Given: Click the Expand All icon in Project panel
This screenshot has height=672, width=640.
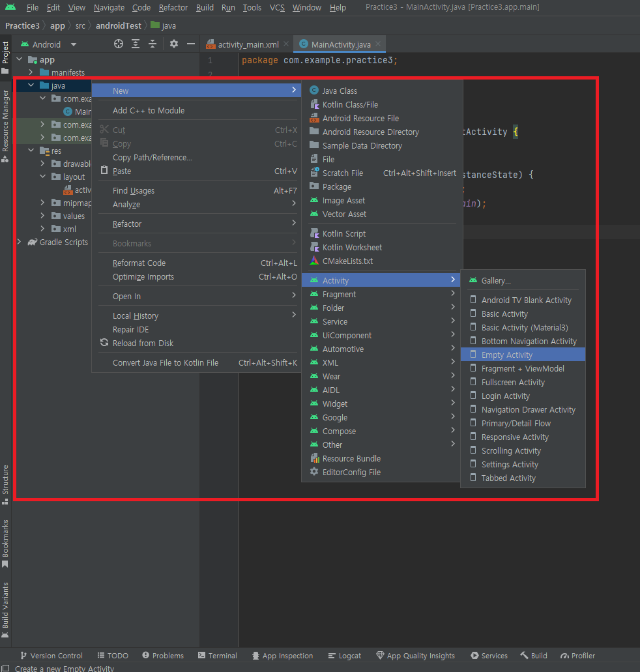Looking at the screenshot, I should click(136, 44).
